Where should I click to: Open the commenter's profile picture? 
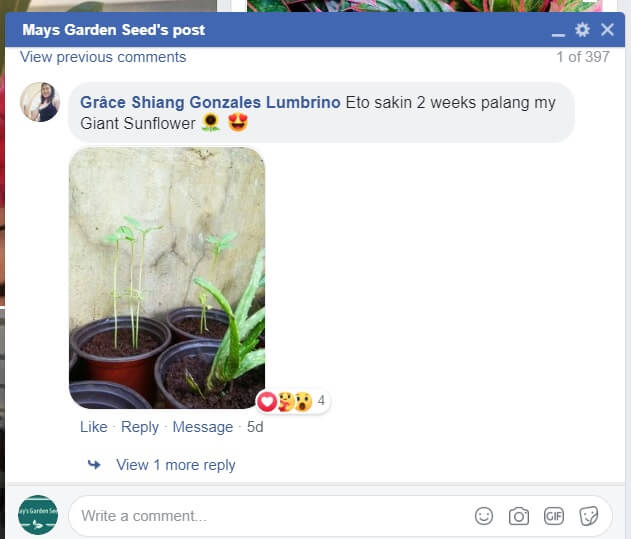(40, 102)
